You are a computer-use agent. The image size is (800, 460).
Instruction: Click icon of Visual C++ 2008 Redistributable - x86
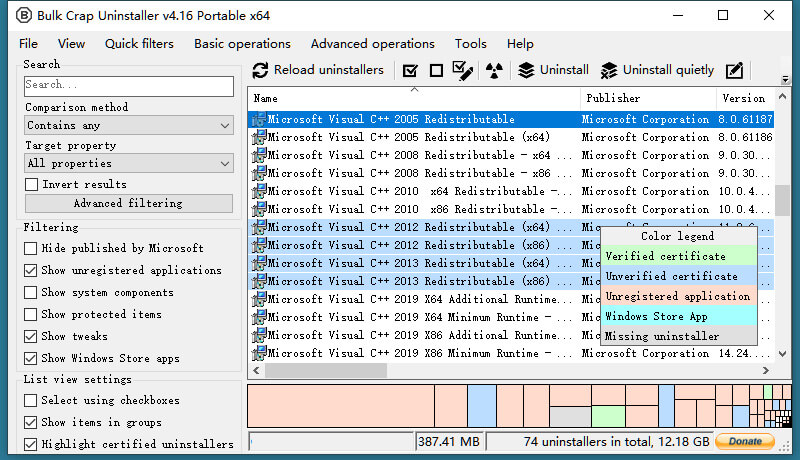point(259,173)
